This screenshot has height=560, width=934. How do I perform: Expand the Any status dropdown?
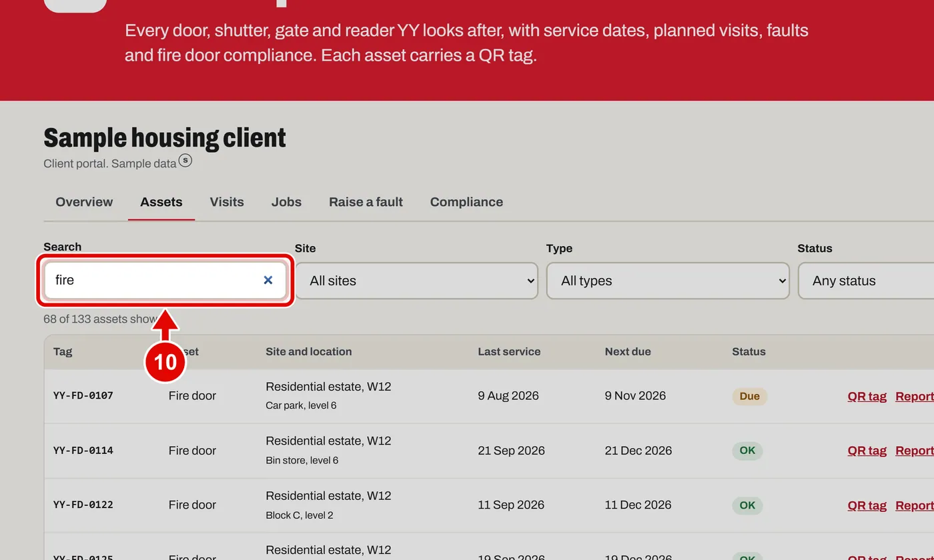pyautogui.click(x=866, y=281)
